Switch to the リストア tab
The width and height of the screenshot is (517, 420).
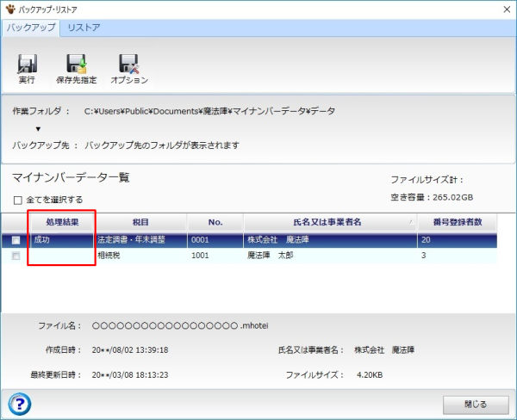pos(84,28)
